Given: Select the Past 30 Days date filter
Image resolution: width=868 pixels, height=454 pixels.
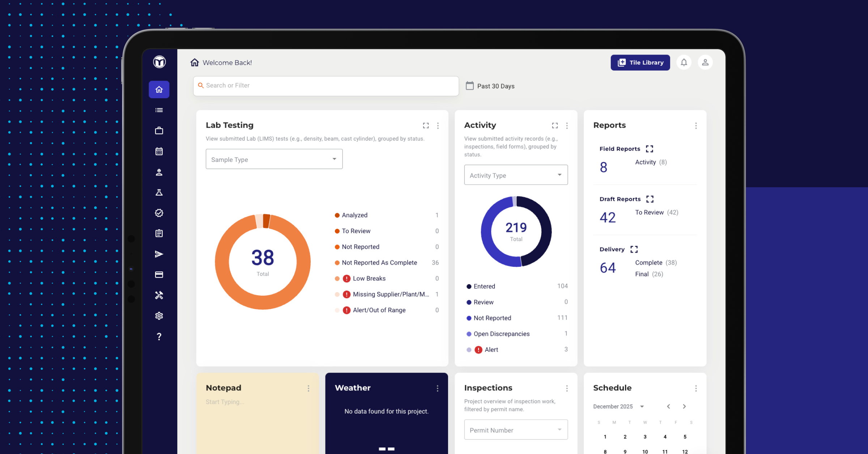Looking at the screenshot, I should click(x=490, y=86).
